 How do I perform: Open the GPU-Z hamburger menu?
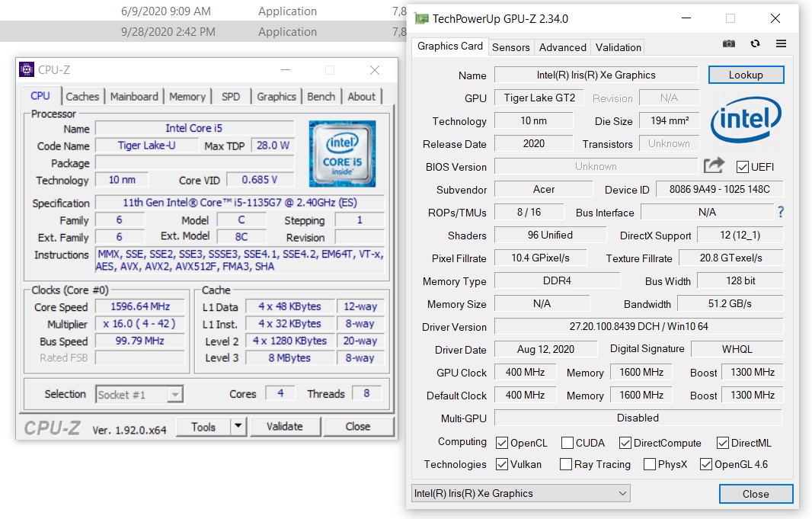click(781, 44)
